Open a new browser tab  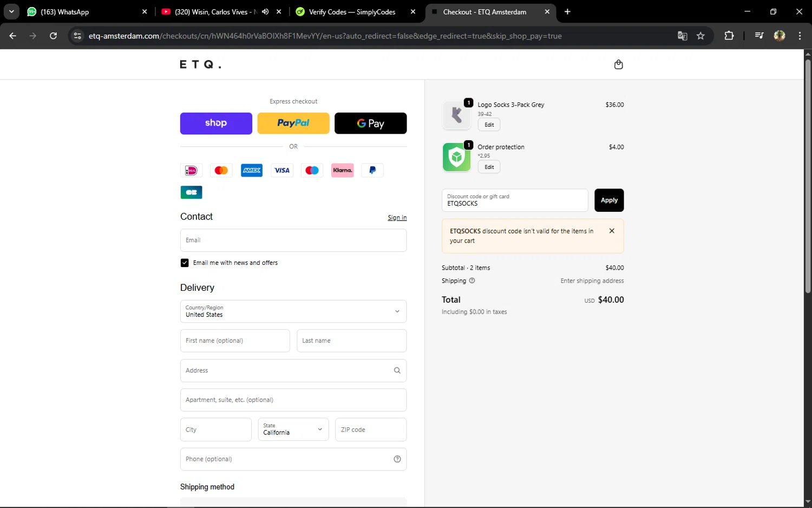click(x=567, y=11)
